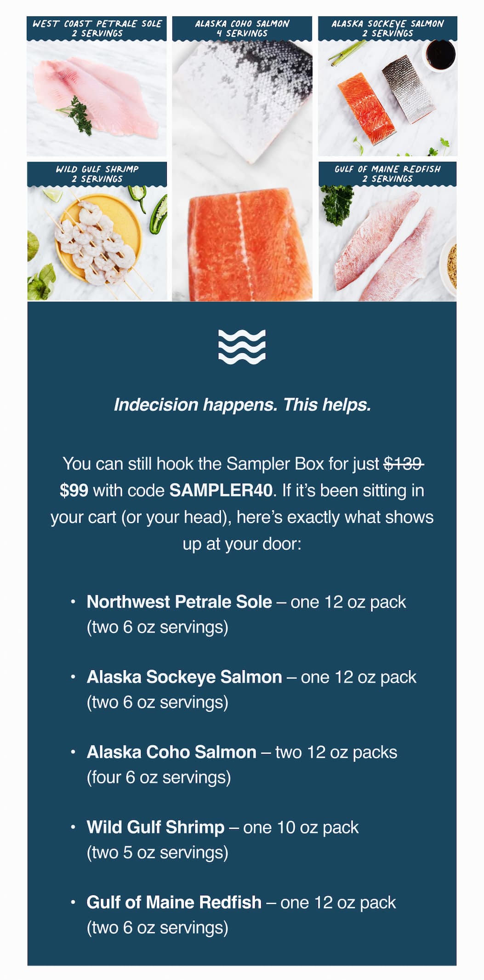Open the Wild Gulf Shrimp skewers photo
The width and height of the screenshot is (484, 980).
click(x=97, y=244)
